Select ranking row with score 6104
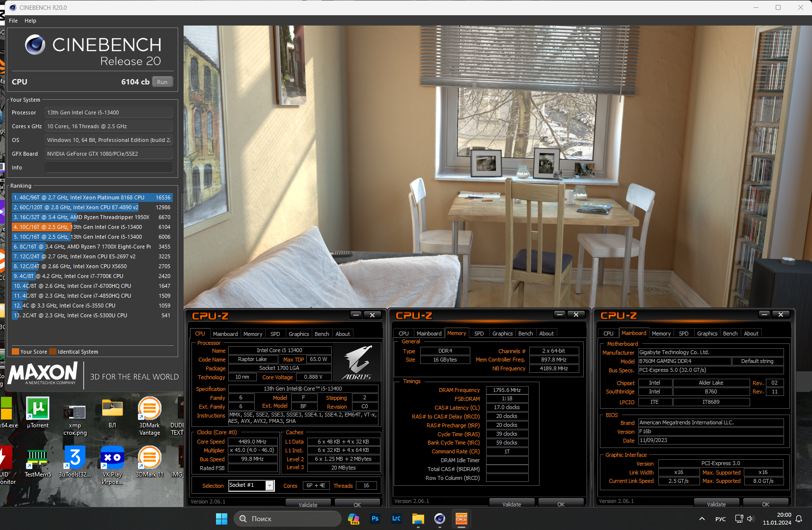812x530 pixels. pos(92,227)
